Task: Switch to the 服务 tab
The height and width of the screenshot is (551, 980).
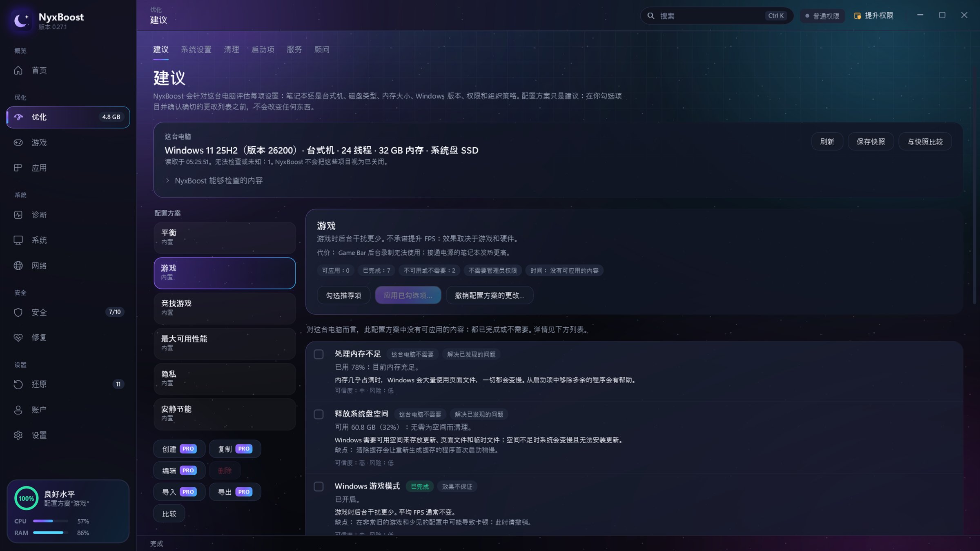Action: coord(294,49)
